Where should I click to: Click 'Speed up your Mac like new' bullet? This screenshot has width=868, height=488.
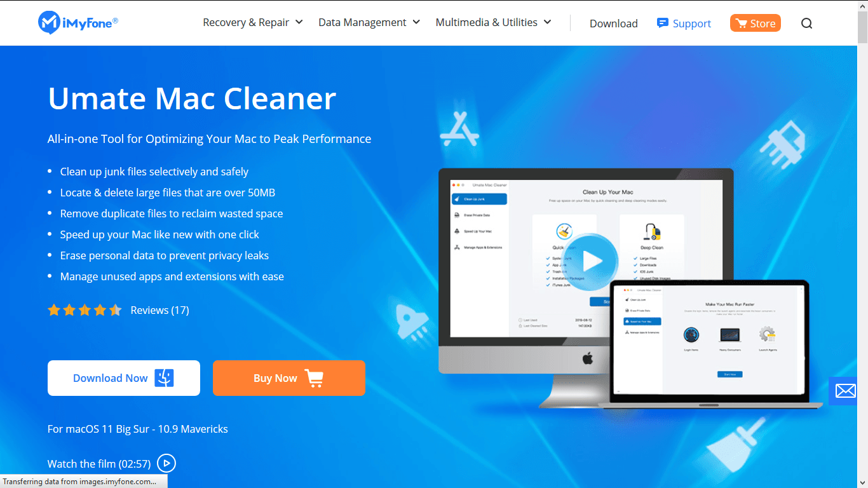click(x=159, y=234)
